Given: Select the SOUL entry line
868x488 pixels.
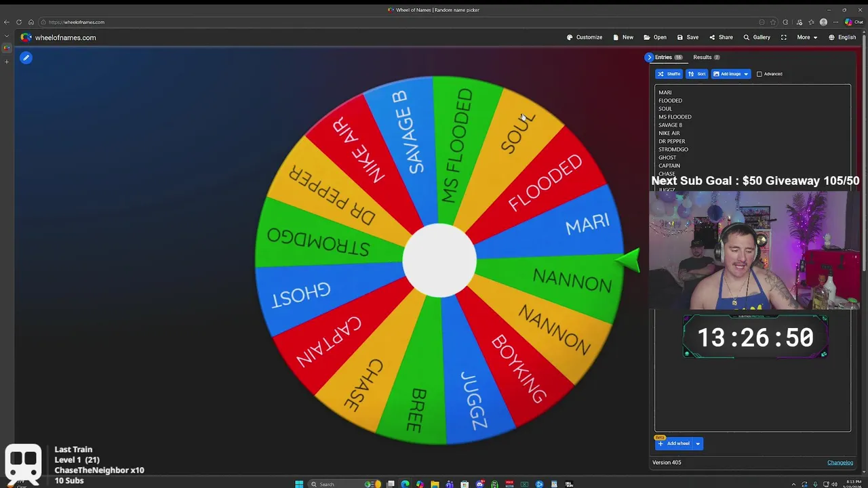Looking at the screenshot, I should 665,109.
